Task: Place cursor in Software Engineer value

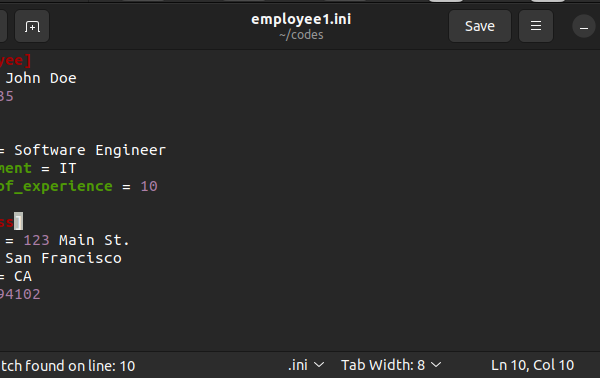Action: [90, 150]
